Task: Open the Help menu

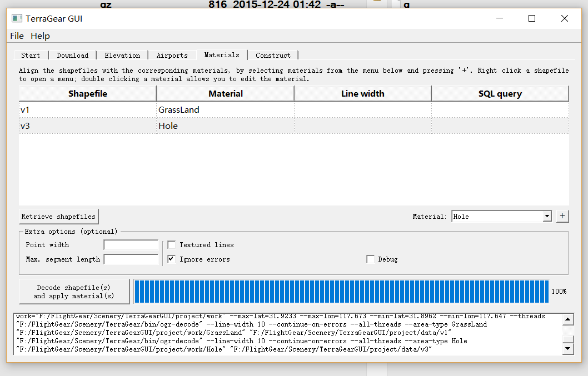Action: 40,36
